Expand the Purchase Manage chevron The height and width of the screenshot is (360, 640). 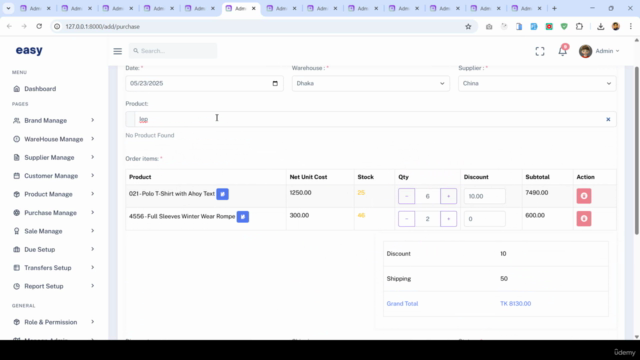coord(93,212)
